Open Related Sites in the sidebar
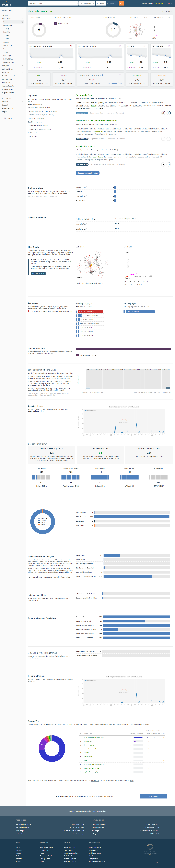 [8, 59]
